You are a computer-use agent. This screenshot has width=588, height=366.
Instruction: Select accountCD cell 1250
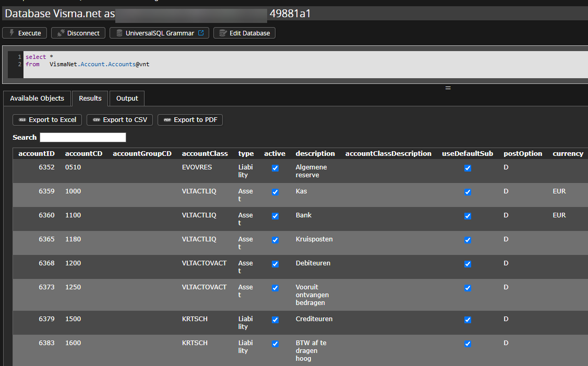tap(73, 287)
